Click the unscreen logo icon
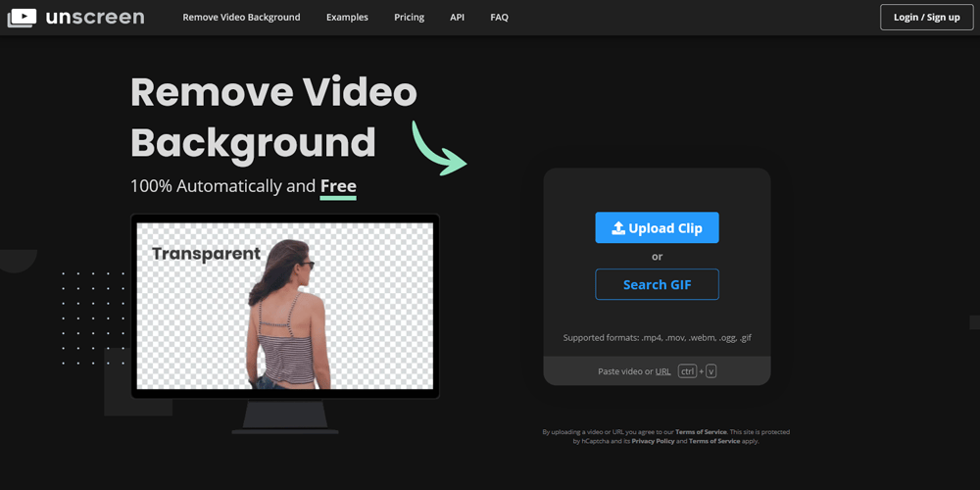Screen dimensions: 980x490 22,17
